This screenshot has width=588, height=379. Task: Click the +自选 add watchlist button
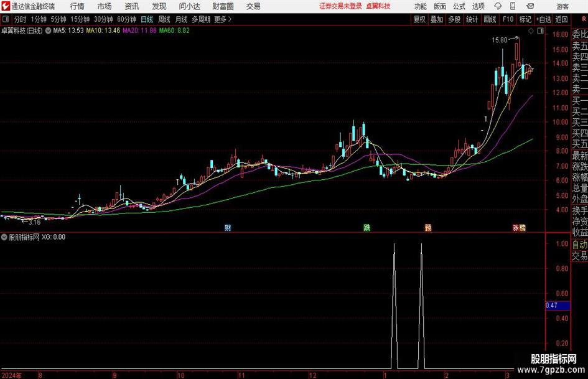tap(543, 19)
